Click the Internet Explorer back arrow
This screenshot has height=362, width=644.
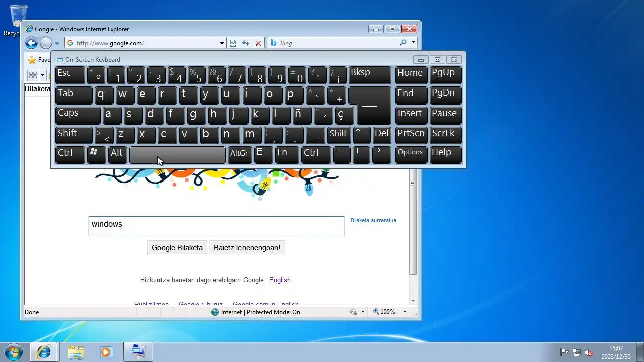click(x=31, y=43)
